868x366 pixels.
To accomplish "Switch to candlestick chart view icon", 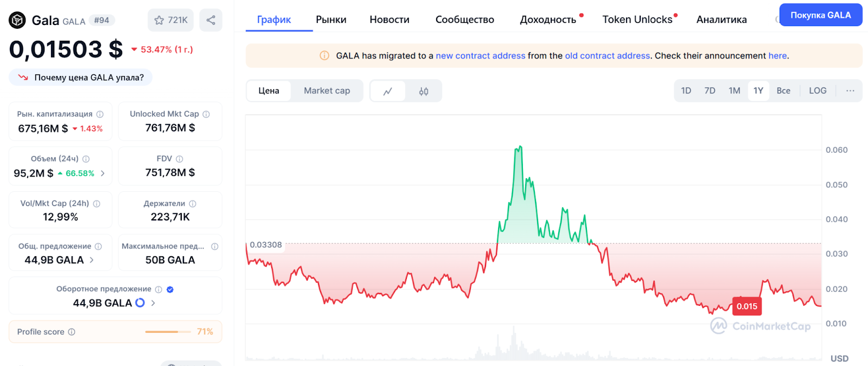I will [x=424, y=91].
